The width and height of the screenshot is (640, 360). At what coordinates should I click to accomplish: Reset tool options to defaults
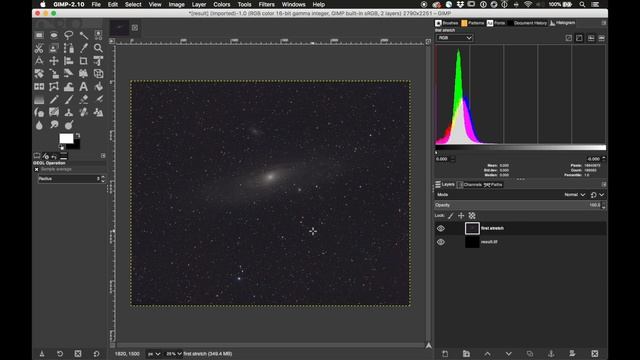[96, 353]
